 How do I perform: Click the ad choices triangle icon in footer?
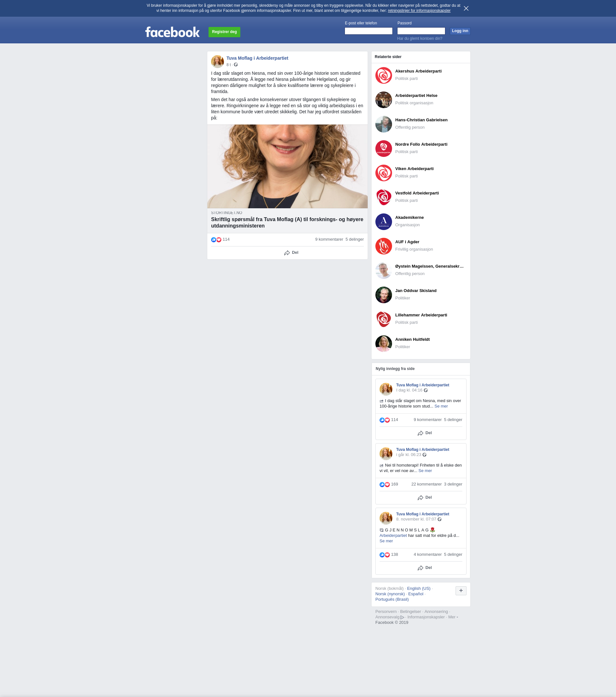402,617
